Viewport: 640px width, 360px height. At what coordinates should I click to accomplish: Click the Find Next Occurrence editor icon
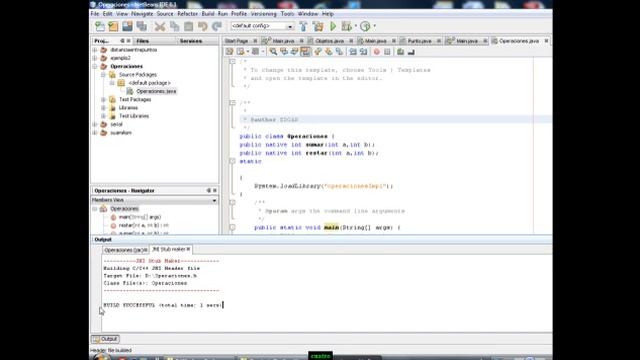(x=294, y=52)
